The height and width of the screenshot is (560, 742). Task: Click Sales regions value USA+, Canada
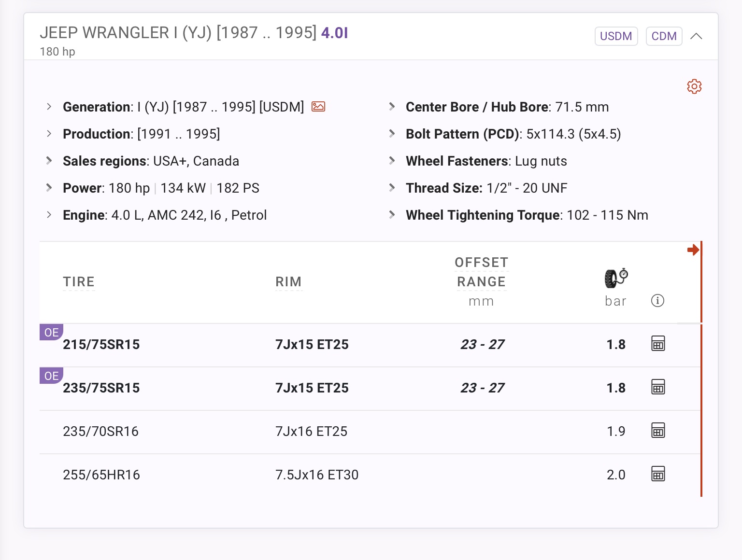click(x=196, y=161)
